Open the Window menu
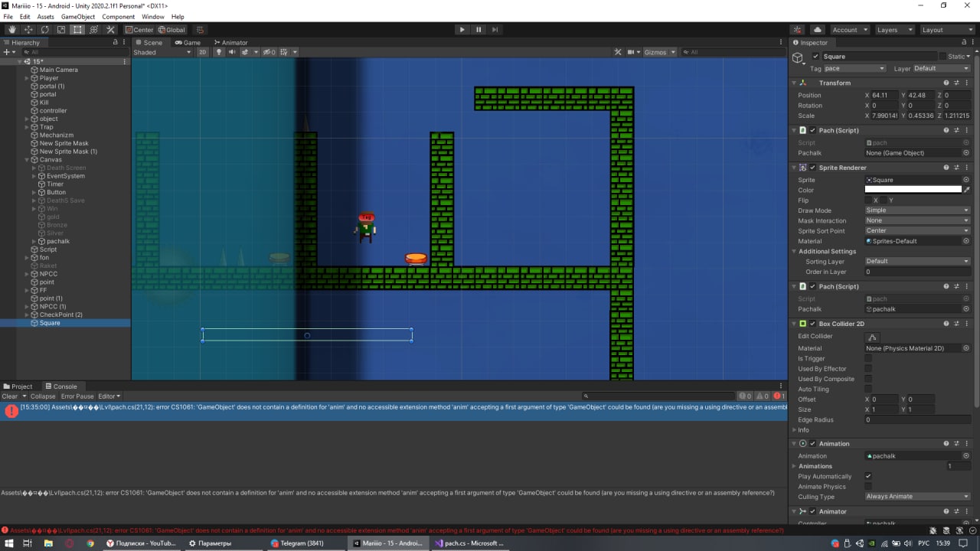This screenshot has height=551, width=980. [x=152, y=16]
